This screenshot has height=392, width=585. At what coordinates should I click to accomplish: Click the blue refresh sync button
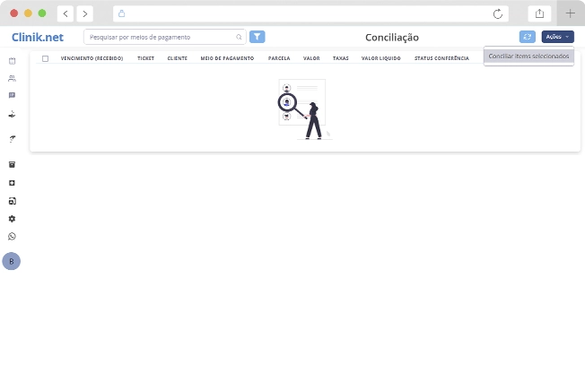click(x=528, y=37)
